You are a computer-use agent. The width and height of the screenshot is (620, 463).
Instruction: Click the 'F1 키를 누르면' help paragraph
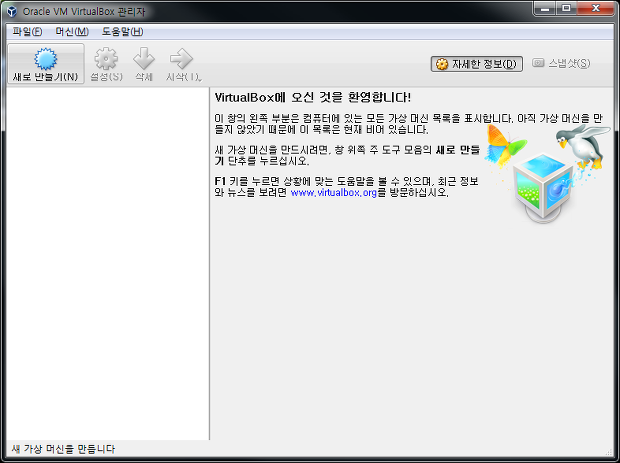(347, 187)
